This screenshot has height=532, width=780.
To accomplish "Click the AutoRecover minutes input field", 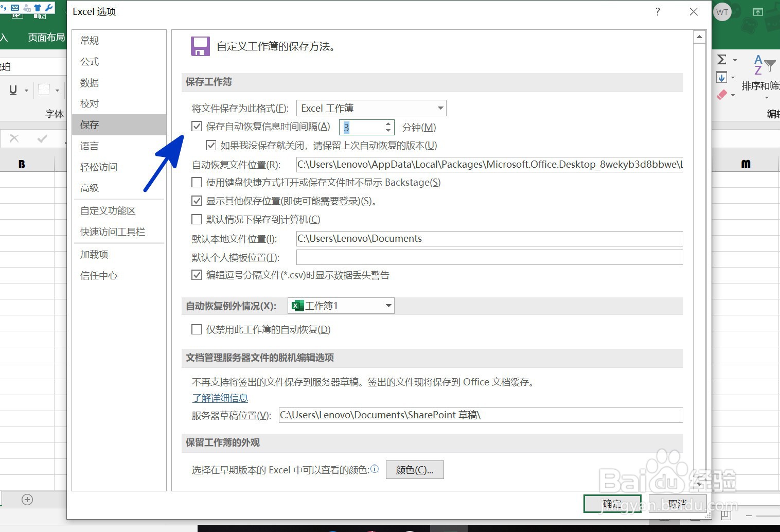I will click(x=362, y=127).
